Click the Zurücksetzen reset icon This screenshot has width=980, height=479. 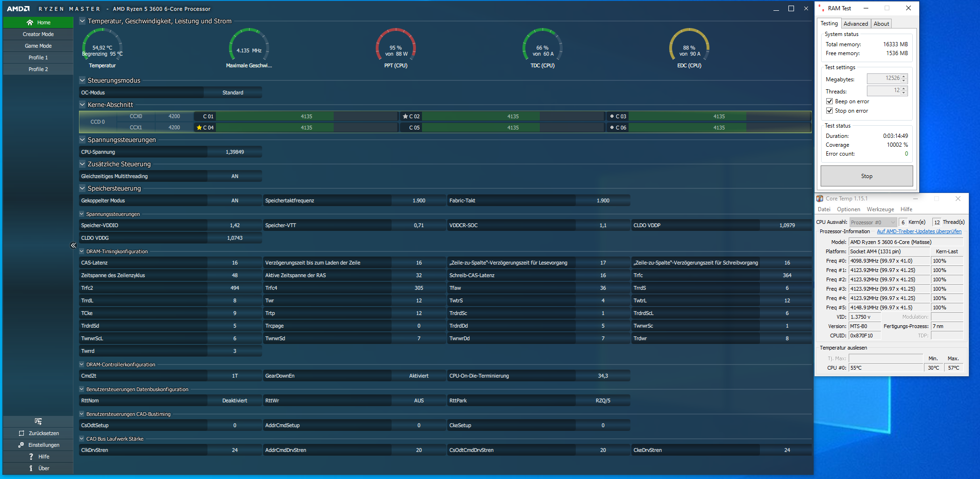(21, 433)
